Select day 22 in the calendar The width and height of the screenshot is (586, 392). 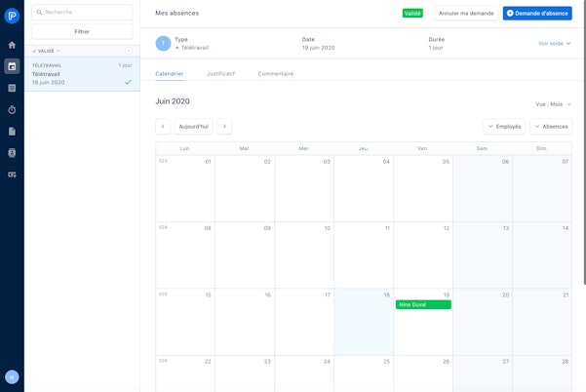pyautogui.click(x=185, y=373)
